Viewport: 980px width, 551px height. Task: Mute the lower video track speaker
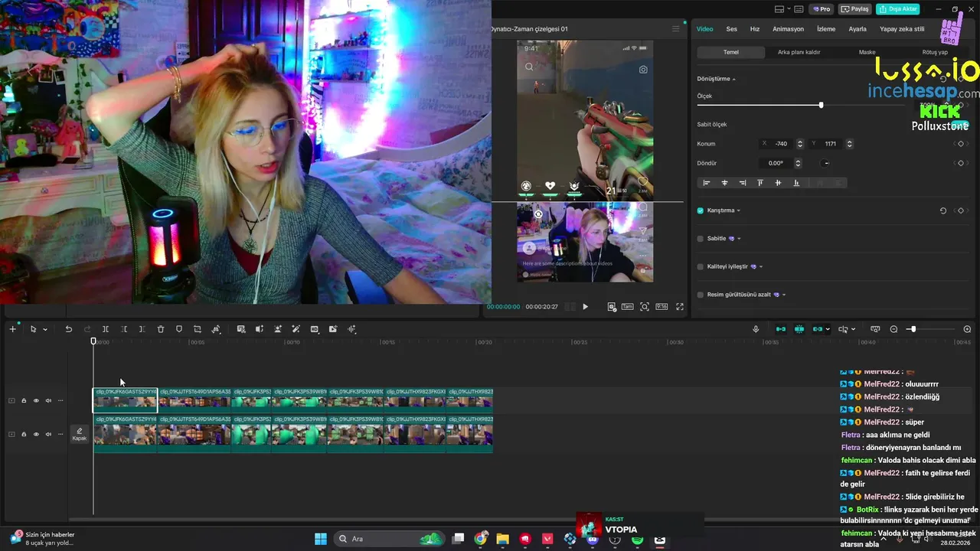click(x=48, y=434)
